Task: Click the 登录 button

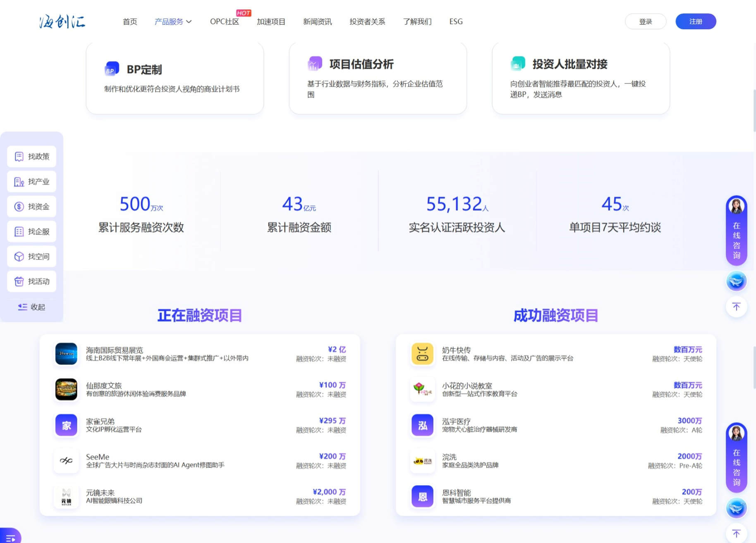Action: [645, 21]
